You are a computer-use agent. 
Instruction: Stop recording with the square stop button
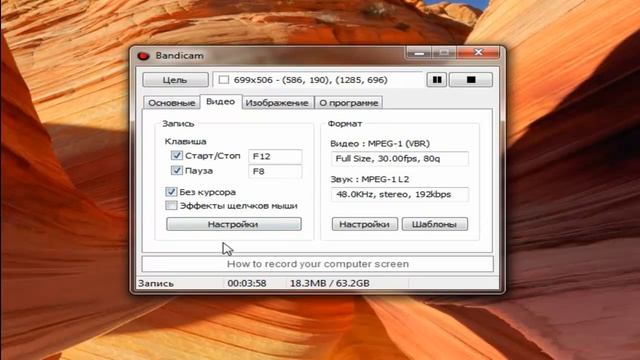(471, 80)
